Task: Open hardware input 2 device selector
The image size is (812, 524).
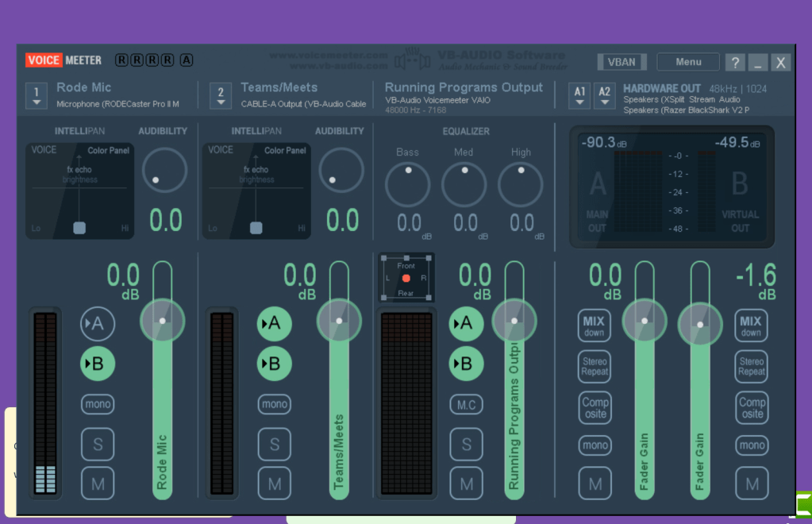Action: [221, 96]
